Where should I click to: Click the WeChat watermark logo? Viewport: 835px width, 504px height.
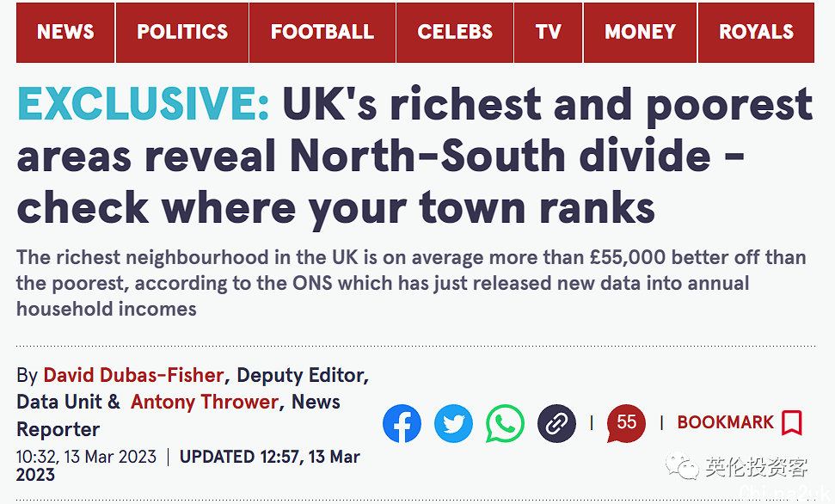[682, 465]
